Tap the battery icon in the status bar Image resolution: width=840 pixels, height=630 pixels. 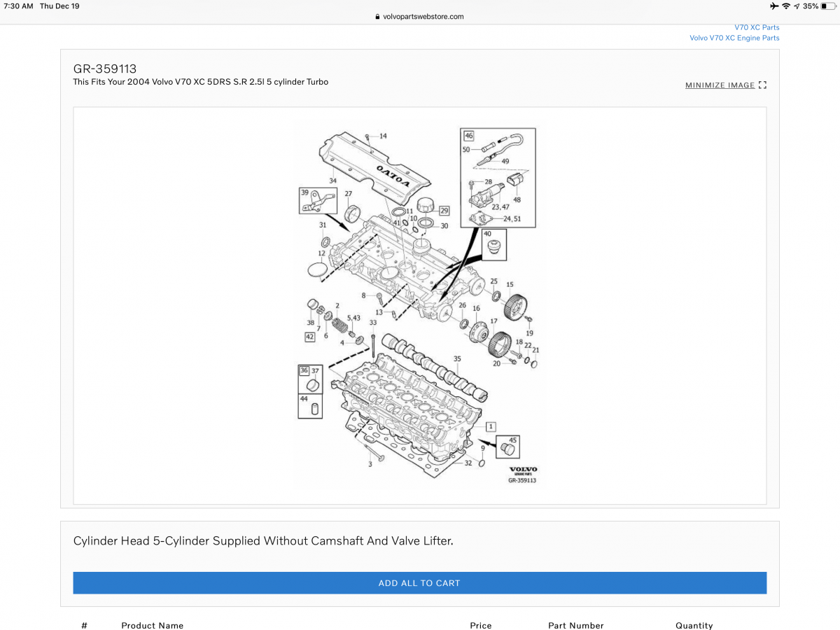[827, 6]
